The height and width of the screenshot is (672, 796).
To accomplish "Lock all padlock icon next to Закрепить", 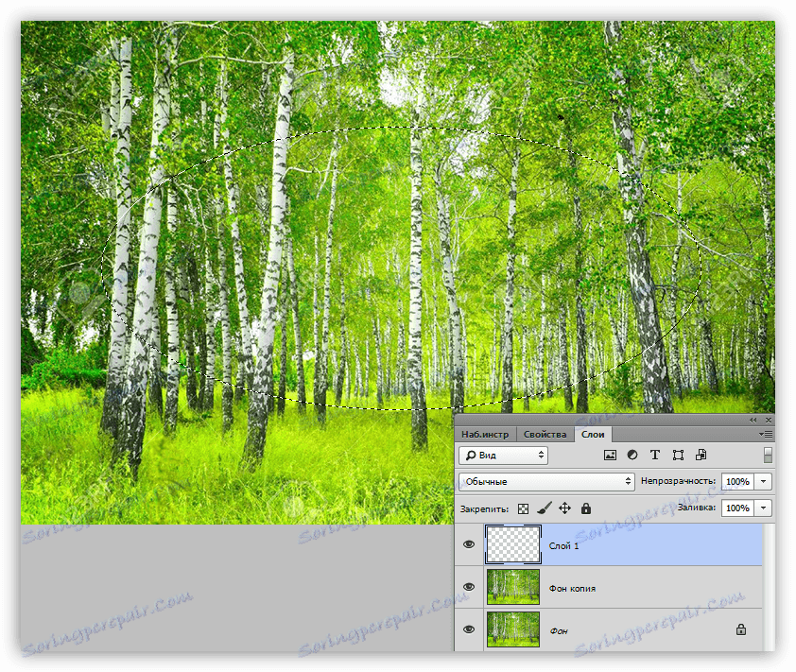I will [x=586, y=508].
